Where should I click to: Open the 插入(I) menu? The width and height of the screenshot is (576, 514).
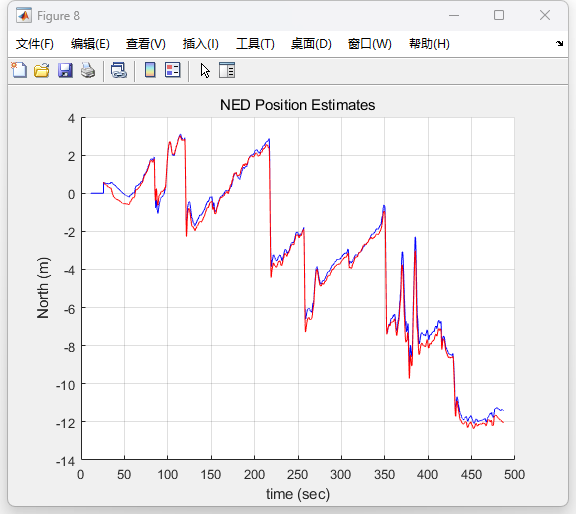[x=201, y=44]
